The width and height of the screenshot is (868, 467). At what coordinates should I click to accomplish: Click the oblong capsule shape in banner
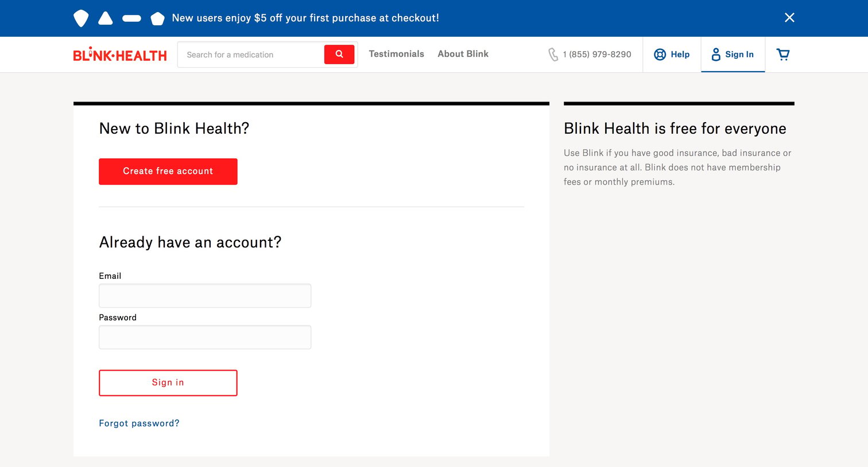pos(131,18)
